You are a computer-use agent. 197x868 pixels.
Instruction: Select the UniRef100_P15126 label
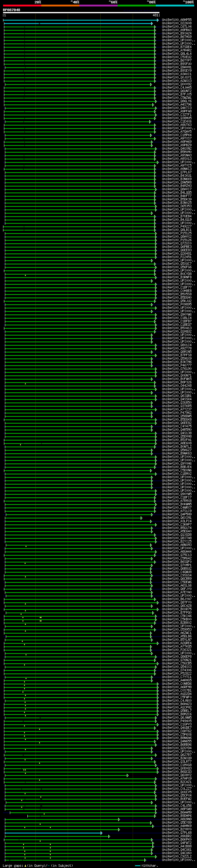pyautogui.click(x=177, y=240)
